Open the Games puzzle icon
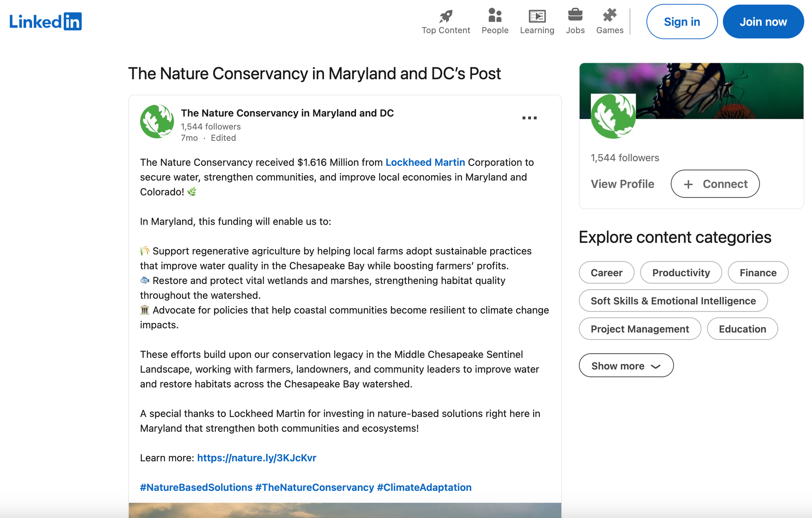This screenshot has width=812, height=518. click(x=610, y=15)
